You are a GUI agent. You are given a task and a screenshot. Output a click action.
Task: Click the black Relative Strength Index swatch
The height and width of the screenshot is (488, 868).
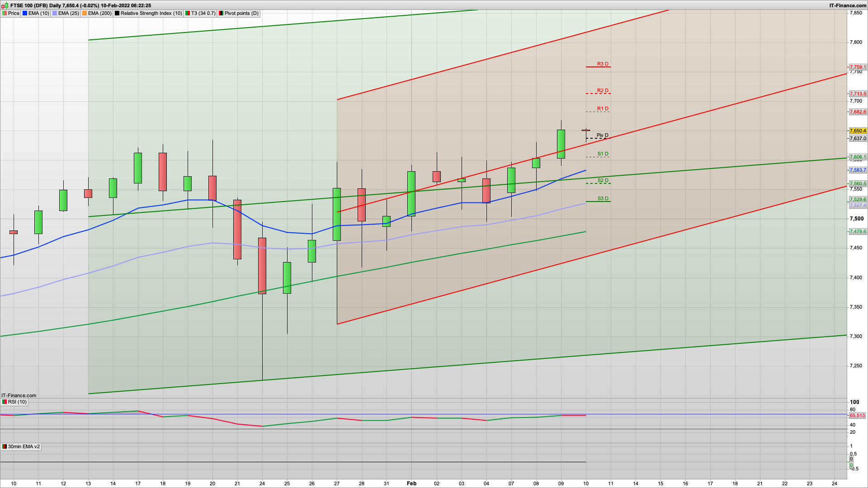117,13
